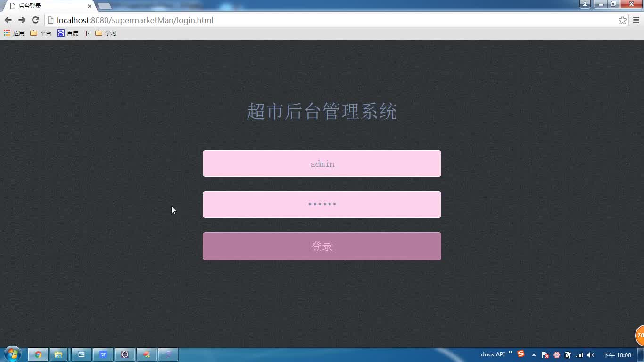Reload the login page
The width and height of the screenshot is (644, 362).
coord(35,20)
